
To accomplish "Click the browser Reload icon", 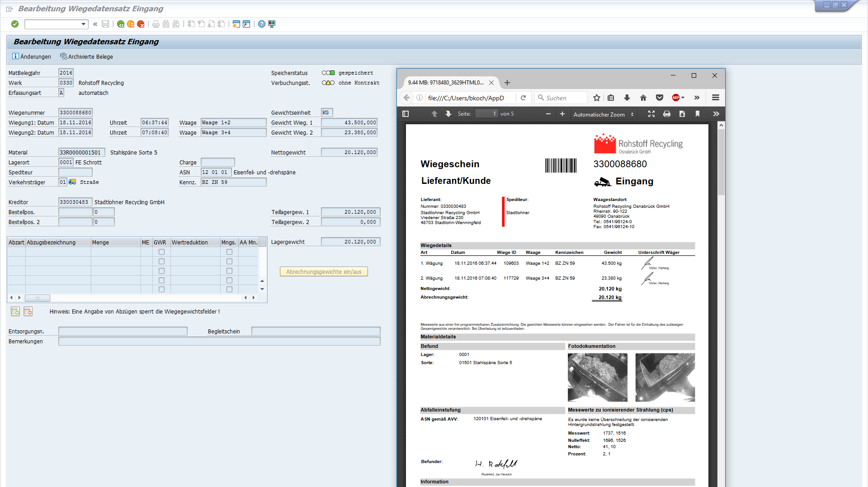I will pos(523,98).
